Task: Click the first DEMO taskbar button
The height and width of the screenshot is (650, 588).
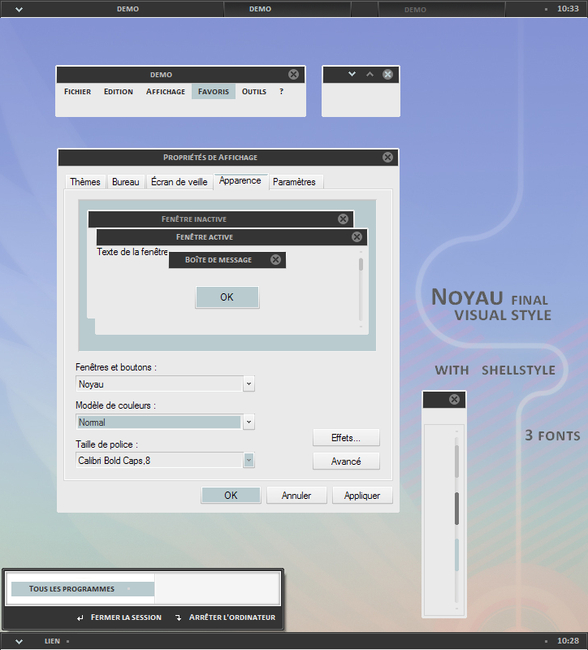Action: [x=128, y=9]
